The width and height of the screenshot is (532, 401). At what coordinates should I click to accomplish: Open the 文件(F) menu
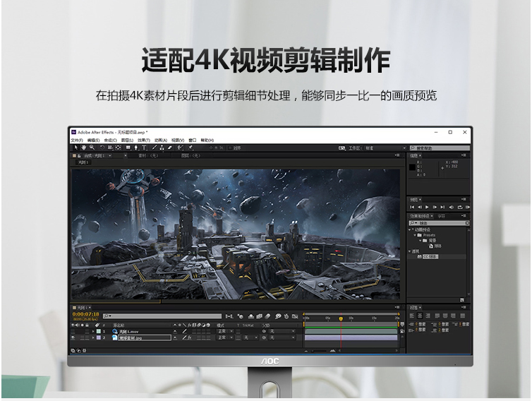[x=77, y=140]
